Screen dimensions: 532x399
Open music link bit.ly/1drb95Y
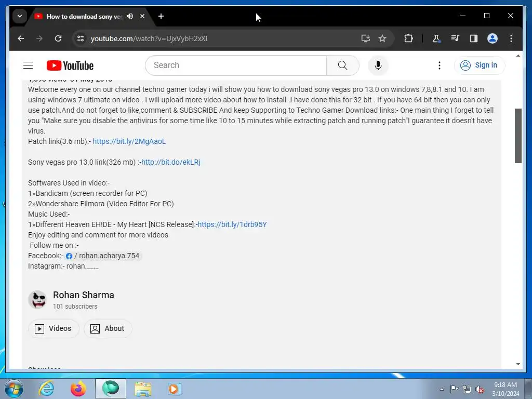[232, 224]
